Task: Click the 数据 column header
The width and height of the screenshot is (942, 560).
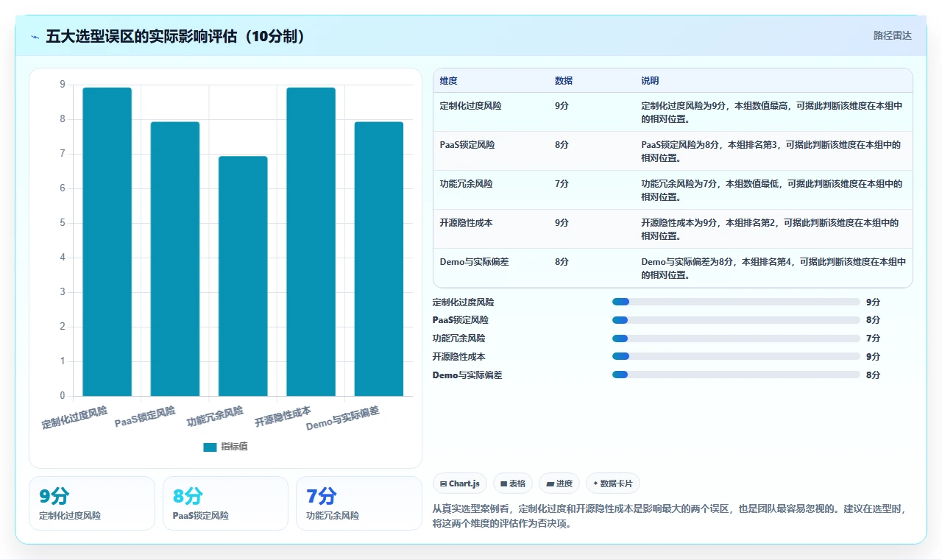Action: (564, 81)
